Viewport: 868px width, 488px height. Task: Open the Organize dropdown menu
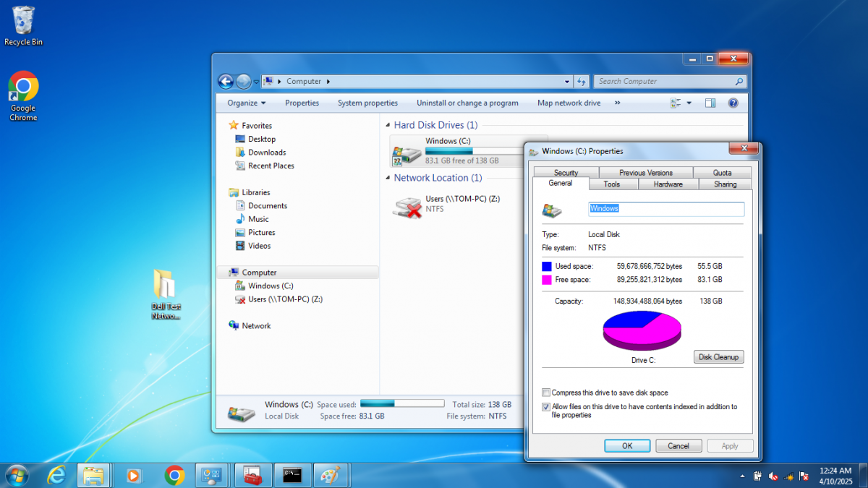point(247,103)
